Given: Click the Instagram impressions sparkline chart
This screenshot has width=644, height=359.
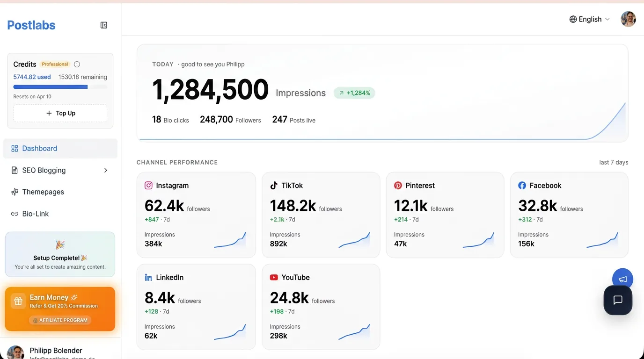Looking at the screenshot, I should click(230, 240).
